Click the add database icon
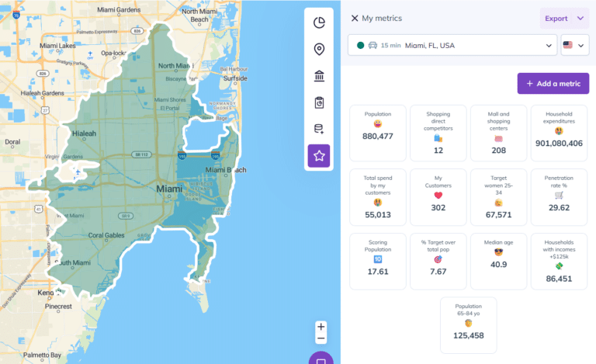 point(319,129)
